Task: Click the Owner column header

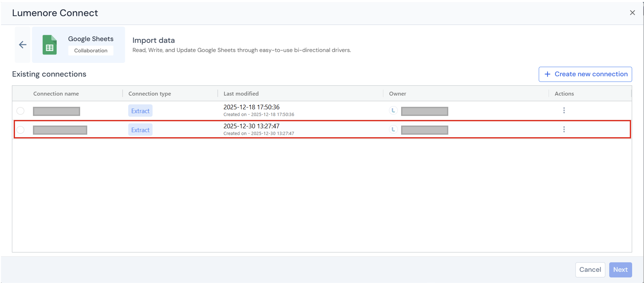Action: click(397, 94)
